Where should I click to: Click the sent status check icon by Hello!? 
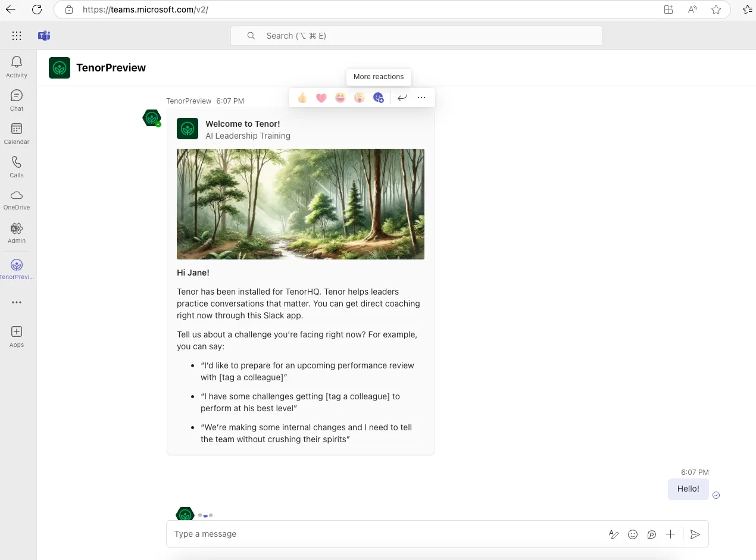click(716, 495)
